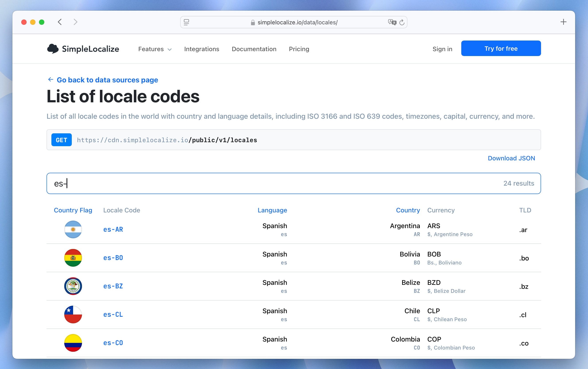Open the Integrations menu item
Screen dimensions: 588x369
point(202,49)
